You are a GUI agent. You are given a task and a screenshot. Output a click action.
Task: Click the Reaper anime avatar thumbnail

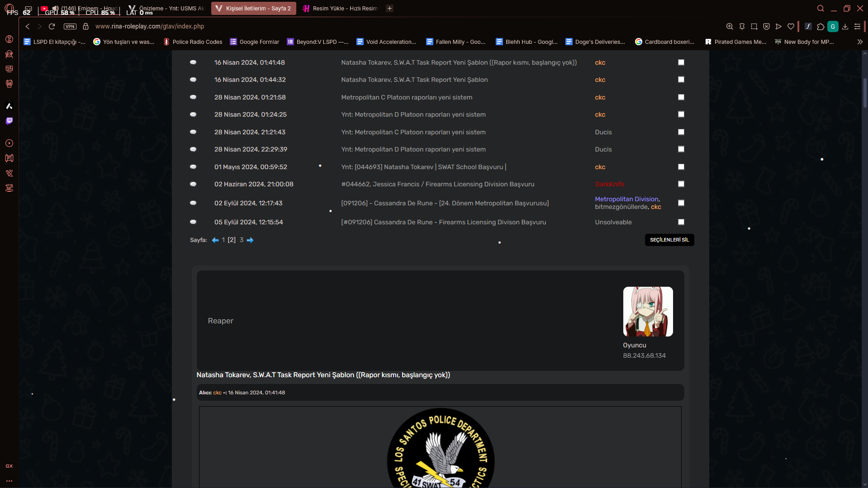coord(648,312)
